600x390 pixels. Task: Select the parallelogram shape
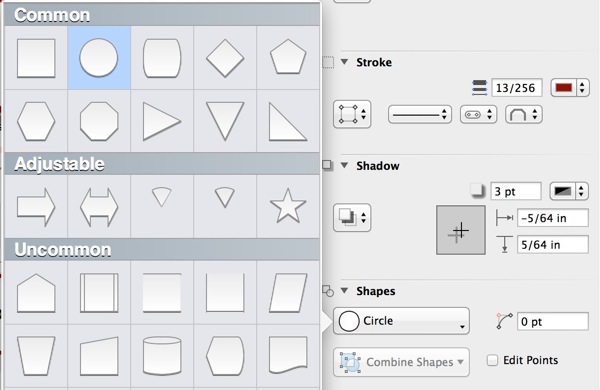tap(288, 293)
